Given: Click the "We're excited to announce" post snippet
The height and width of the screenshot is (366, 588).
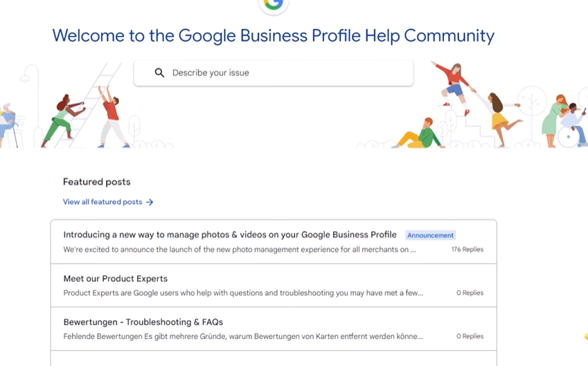Looking at the screenshot, I should [x=239, y=249].
